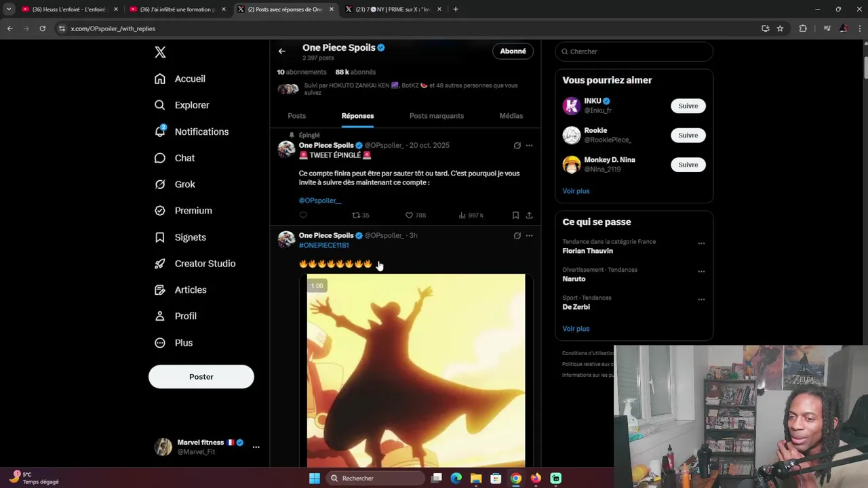Switch to Posts marquants tab
This screenshot has width=868, height=488.
[437, 116]
